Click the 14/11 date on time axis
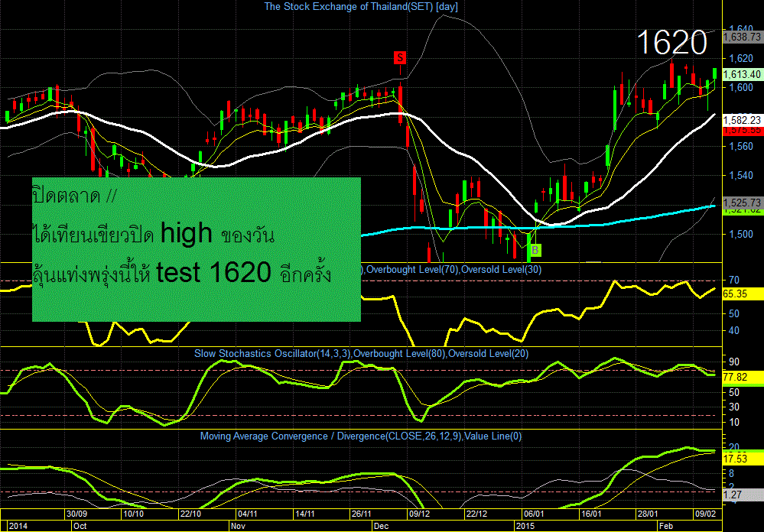 [x=304, y=514]
